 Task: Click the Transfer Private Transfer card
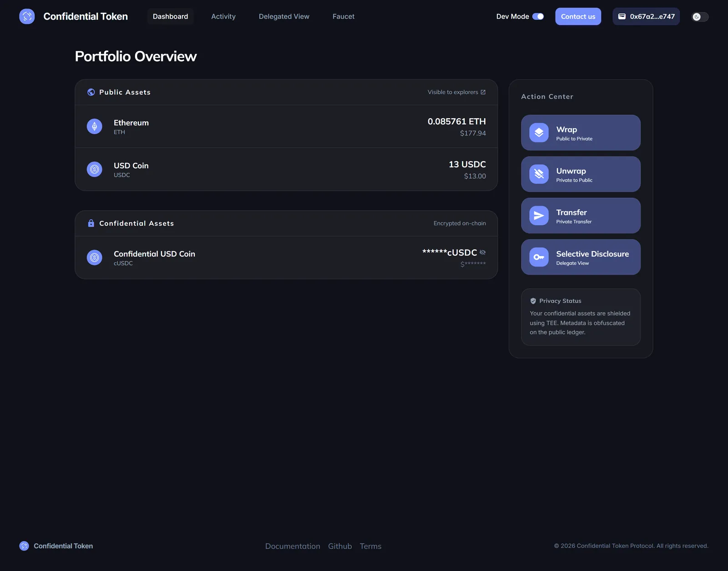[581, 215]
